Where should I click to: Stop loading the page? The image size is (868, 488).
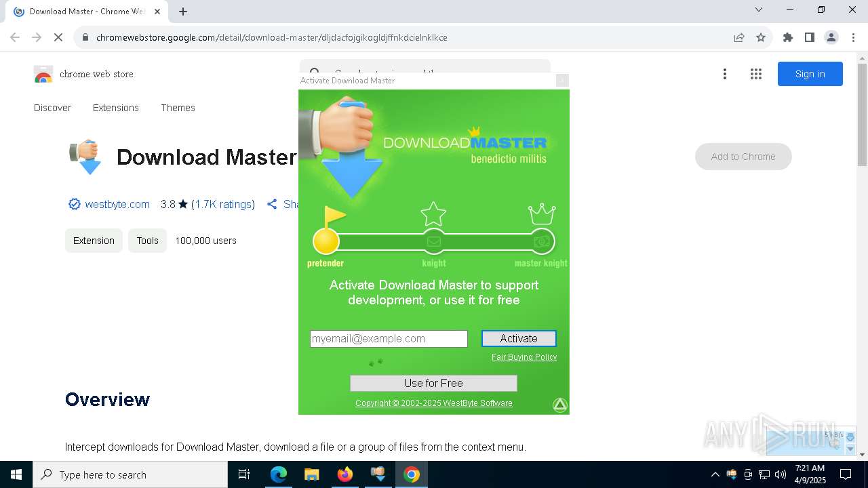pyautogui.click(x=58, y=37)
